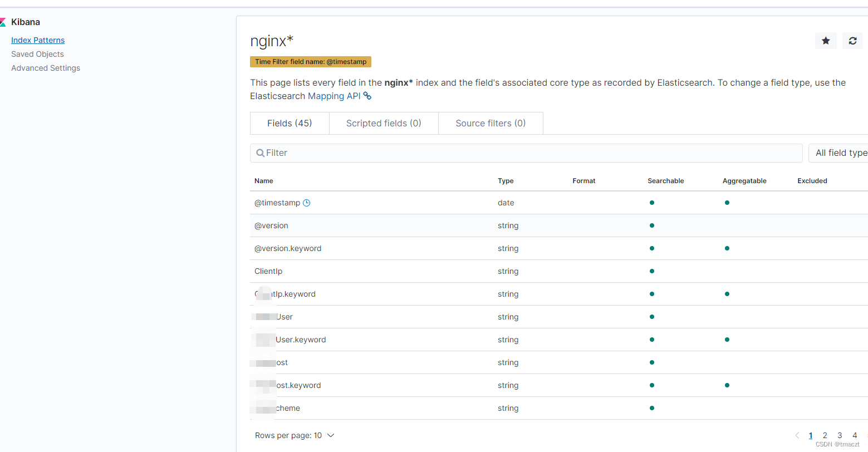This screenshot has width=868, height=452.
Task: Go to page 4 in pagination
Action: (x=855, y=435)
